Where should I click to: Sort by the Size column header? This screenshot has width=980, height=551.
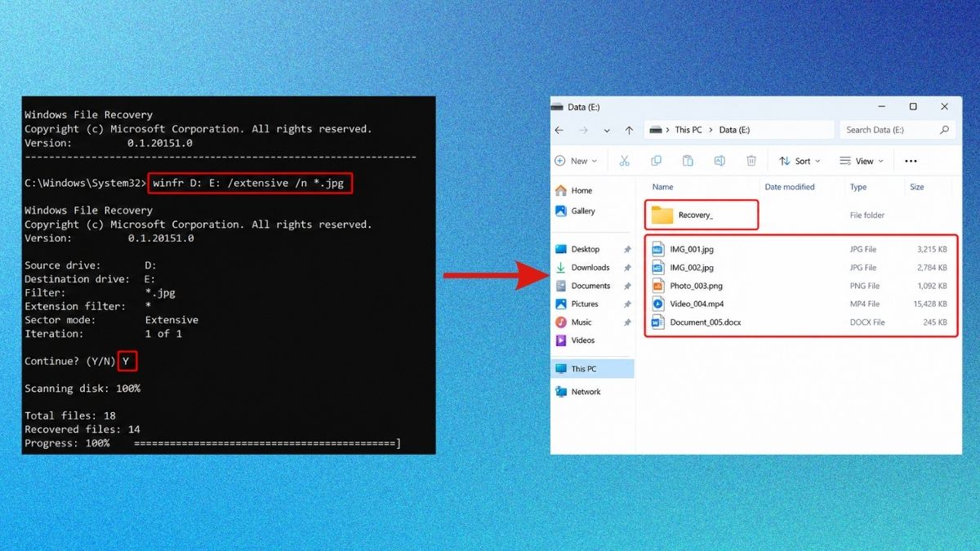pyautogui.click(x=917, y=187)
